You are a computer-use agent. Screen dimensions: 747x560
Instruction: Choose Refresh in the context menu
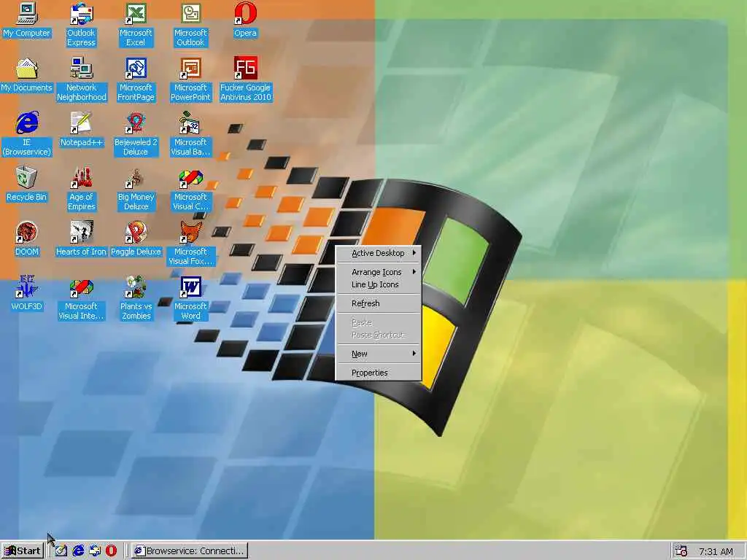click(379, 303)
